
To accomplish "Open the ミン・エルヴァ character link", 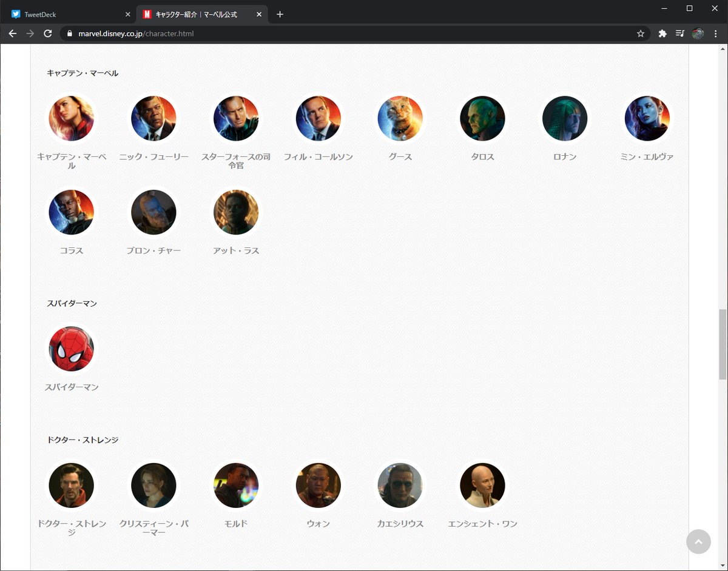I will coord(647,118).
